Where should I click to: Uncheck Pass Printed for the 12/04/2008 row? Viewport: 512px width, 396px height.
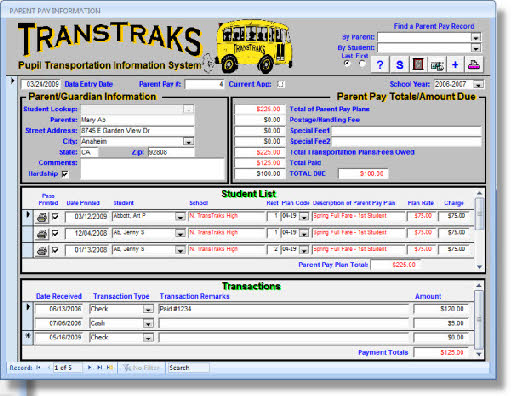coord(55,233)
